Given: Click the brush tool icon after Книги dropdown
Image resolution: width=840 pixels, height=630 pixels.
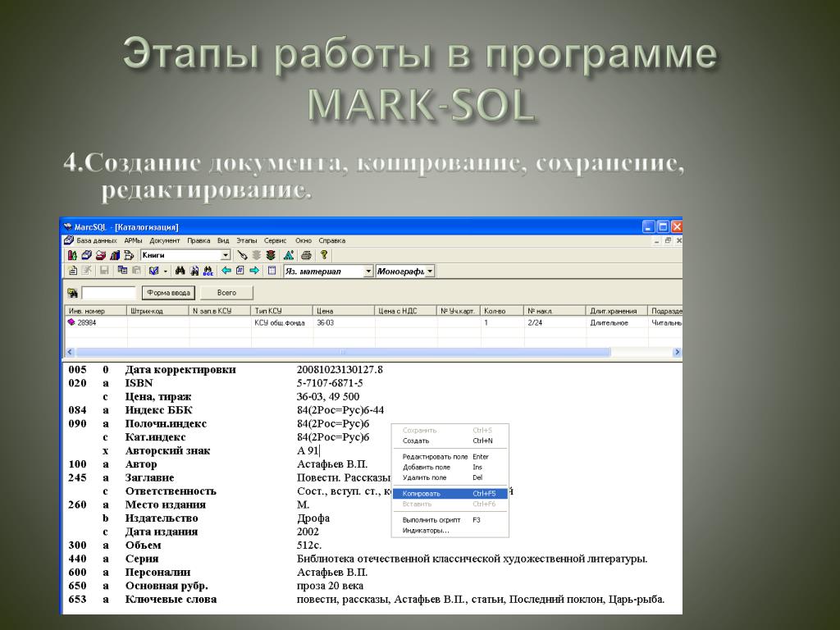Looking at the screenshot, I should pos(242,255).
